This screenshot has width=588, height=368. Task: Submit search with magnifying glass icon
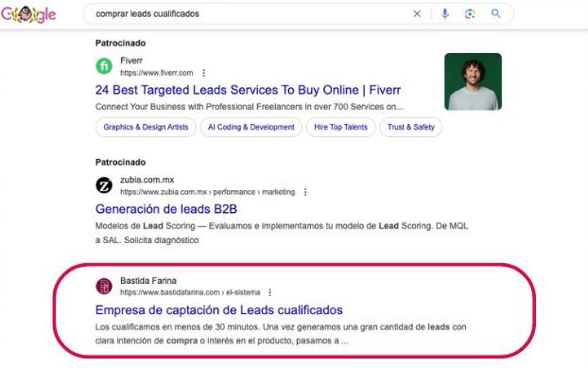click(x=495, y=14)
